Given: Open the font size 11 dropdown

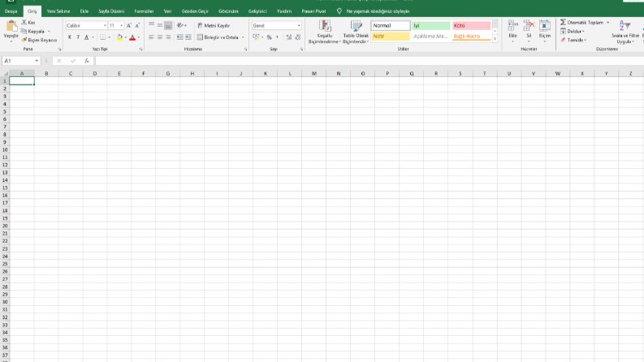Looking at the screenshot, I should (x=122, y=25).
